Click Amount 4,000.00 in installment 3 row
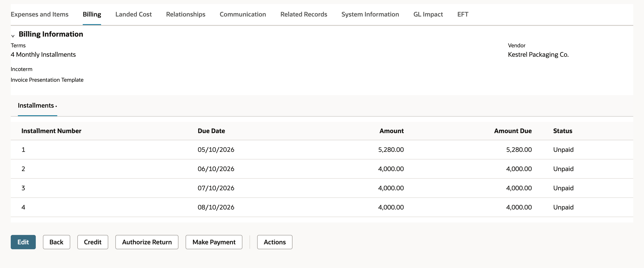Screen dimensions: 644x268 coord(391,188)
